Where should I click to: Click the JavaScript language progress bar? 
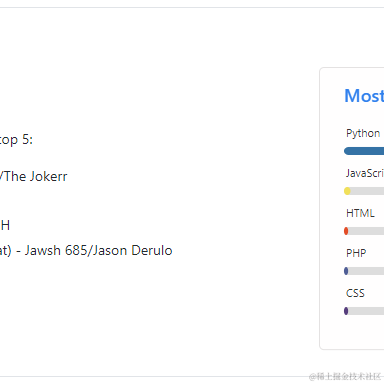(364, 191)
